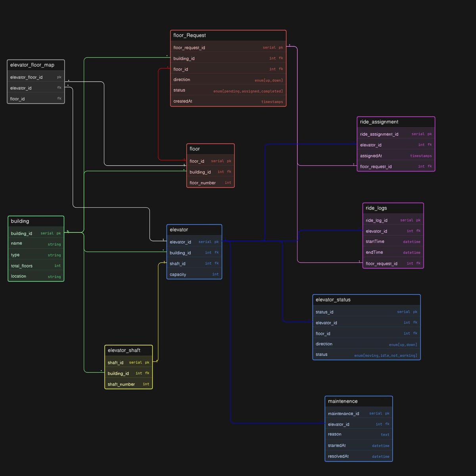Click floor_id row in floor_Request table
Screen dimensions: 476x476
(228, 69)
